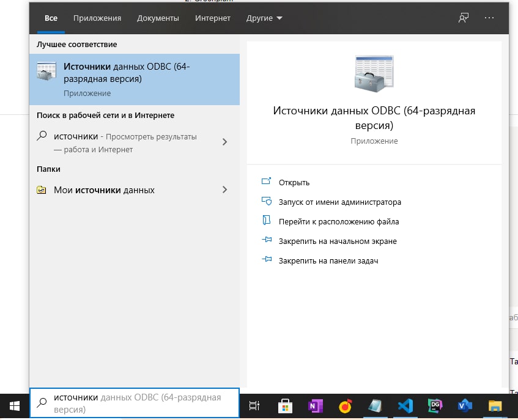Click the magnifier icon in the search box
Screen dimensions: 518x420
pos(42,402)
